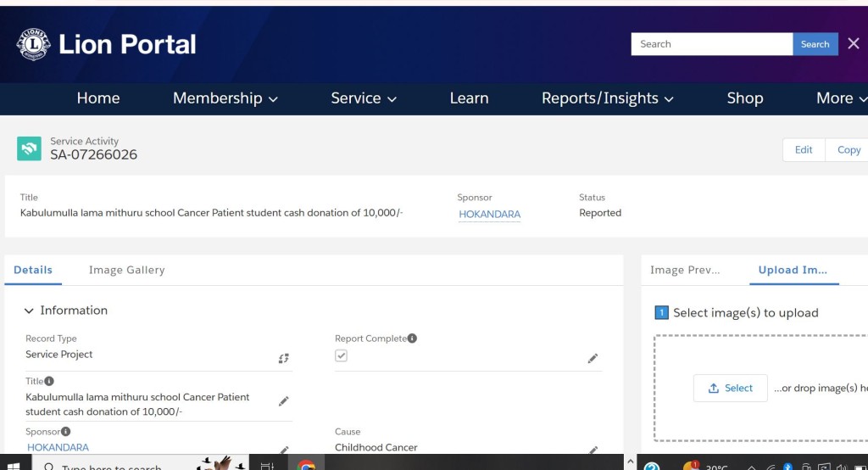Go to the Home menu item
This screenshot has height=470, width=868.
(x=98, y=98)
